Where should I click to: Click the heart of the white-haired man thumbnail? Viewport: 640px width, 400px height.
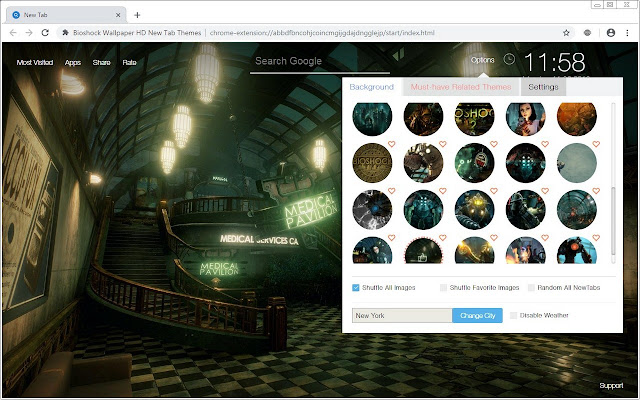pos(391,238)
